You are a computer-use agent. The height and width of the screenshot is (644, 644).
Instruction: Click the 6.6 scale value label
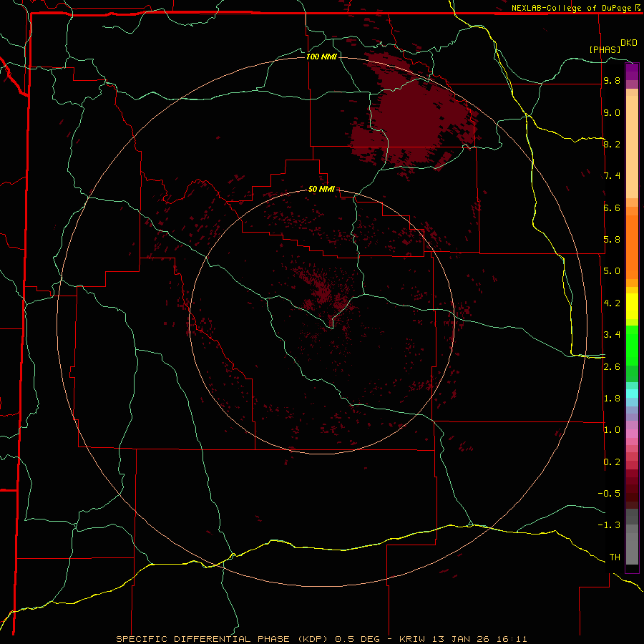612,208
